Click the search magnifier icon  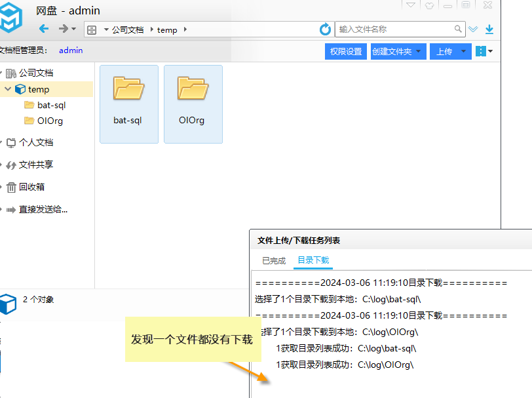[459, 30]
